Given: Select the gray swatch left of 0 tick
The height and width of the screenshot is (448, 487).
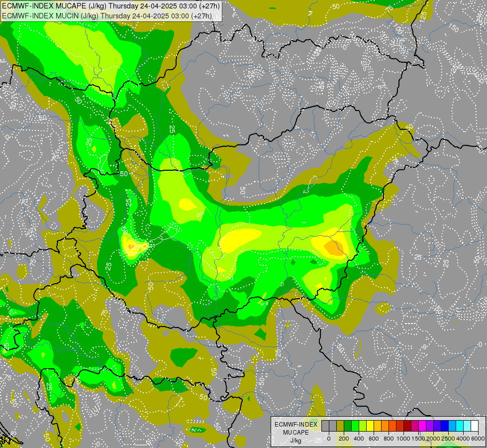Looking at the screenshot, I should coord(325,426).
